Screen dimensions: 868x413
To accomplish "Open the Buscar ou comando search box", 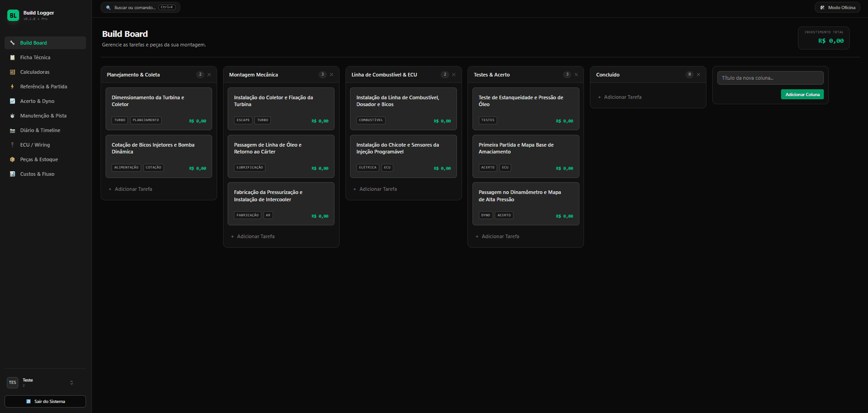I will pyautogui.click(x=140, y=8).
